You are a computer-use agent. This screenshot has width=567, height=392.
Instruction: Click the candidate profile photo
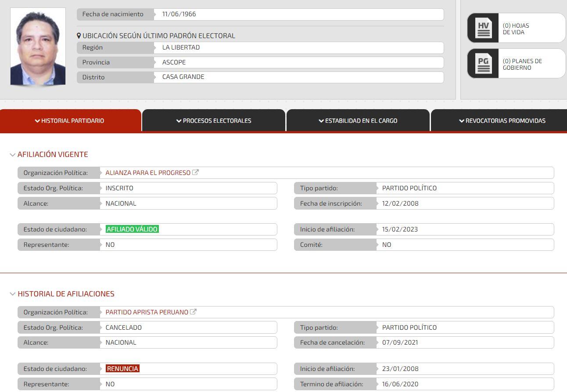(38, 46)
